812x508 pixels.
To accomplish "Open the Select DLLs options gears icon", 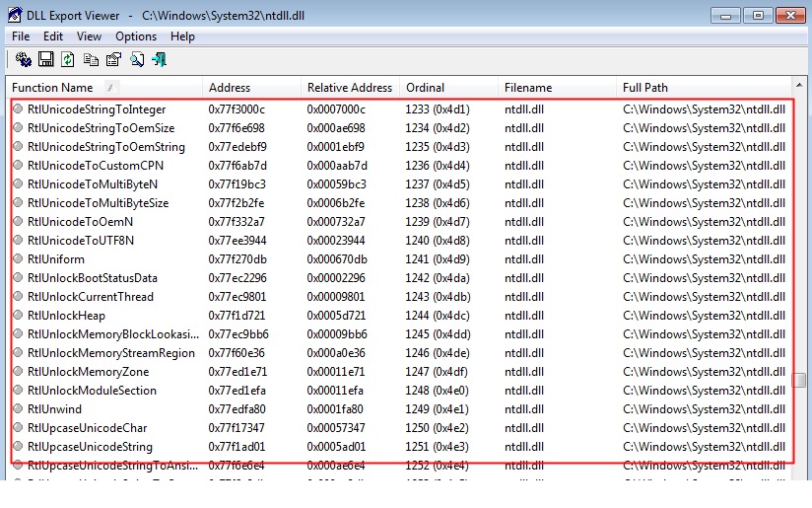I will click(23, 59).
